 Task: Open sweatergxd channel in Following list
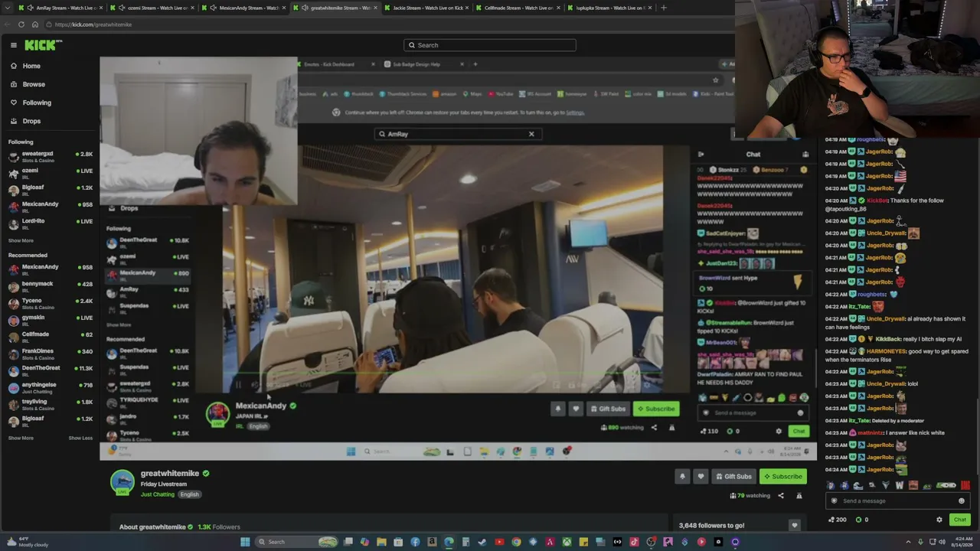(50, 156)
